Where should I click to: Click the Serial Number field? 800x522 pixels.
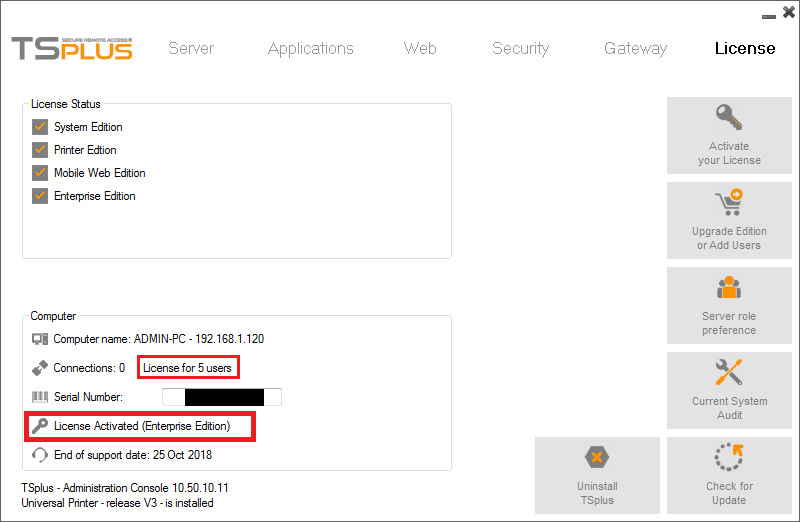click(x=222, y=397)
